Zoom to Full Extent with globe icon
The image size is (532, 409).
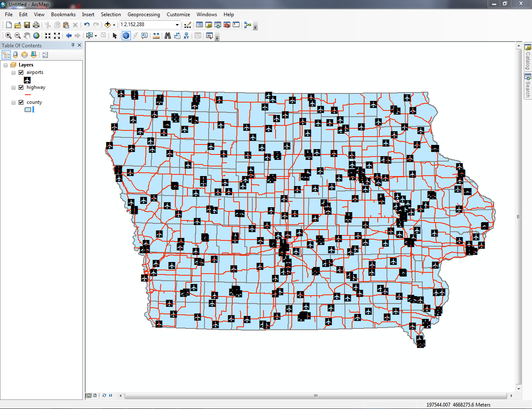coord(36,36)
